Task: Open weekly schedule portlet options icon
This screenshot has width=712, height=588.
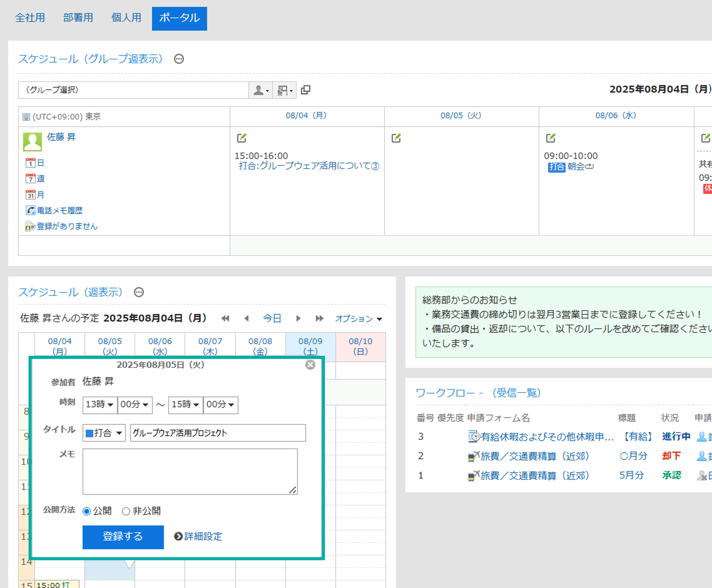Action: tap(139, 292)
